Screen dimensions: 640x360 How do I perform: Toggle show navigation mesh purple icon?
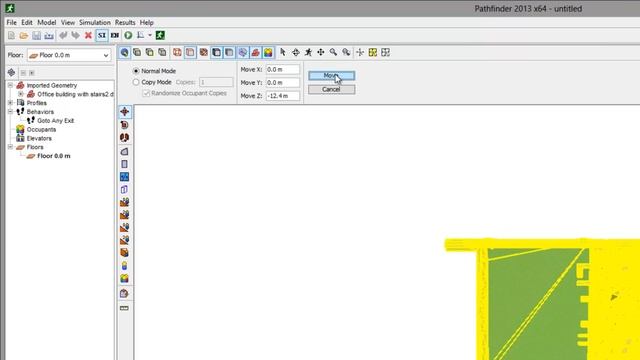coord(243,52)
